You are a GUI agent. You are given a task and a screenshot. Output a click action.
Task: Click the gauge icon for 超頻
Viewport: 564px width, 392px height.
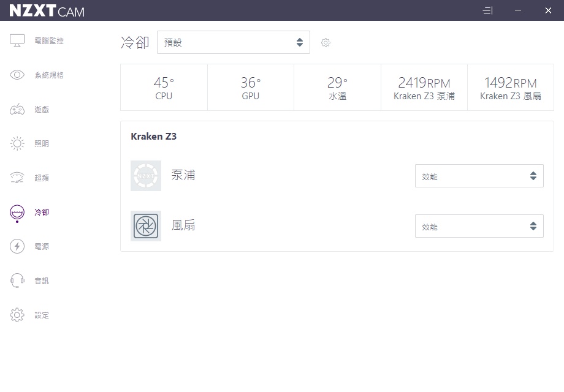[17, 178]
